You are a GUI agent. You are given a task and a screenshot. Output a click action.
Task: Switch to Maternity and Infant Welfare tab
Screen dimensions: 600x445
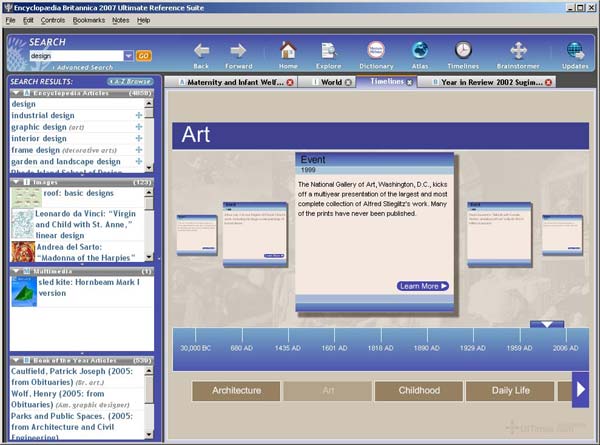coord(232,82)
